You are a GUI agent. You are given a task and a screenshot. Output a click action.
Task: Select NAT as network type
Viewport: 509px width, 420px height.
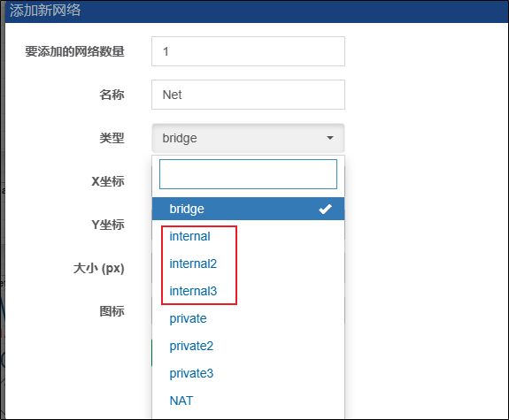click(248, 401)
